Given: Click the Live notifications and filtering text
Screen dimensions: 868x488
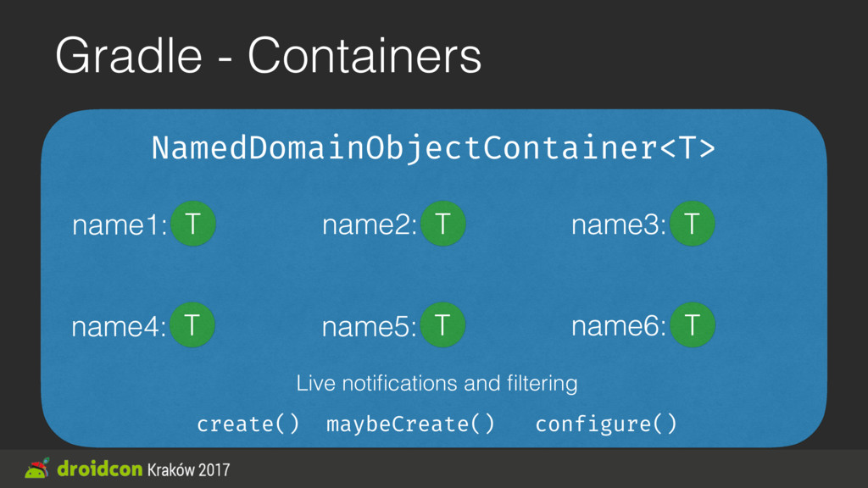Looking at the screenshot, I should click(437, 383).
